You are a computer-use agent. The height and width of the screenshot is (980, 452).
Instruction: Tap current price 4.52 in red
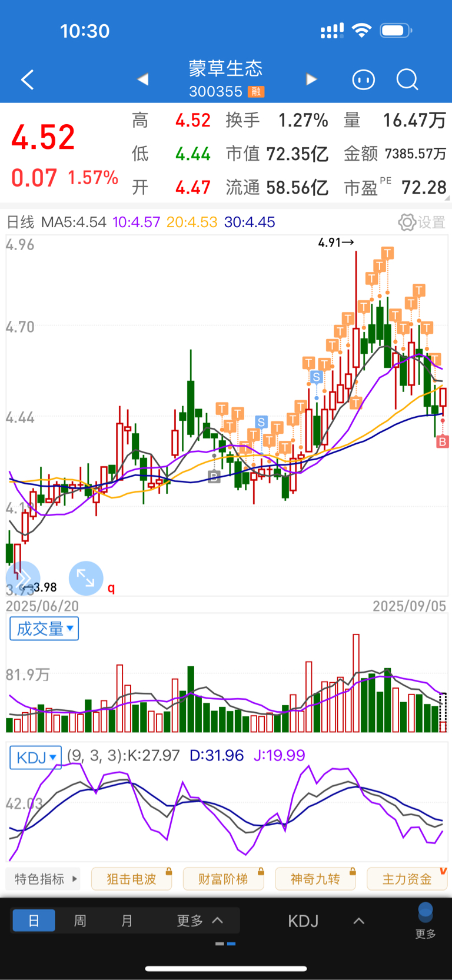coord(44,138)
